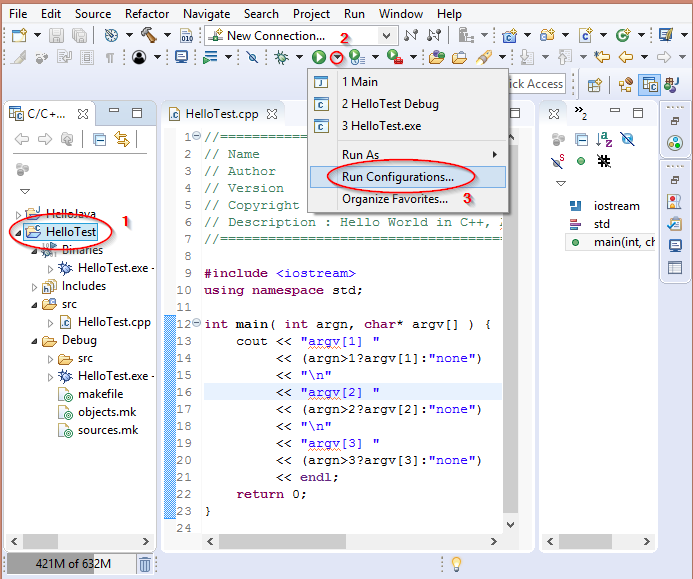Click Organize Favorites... entry
693x579 pixels.
394,199
